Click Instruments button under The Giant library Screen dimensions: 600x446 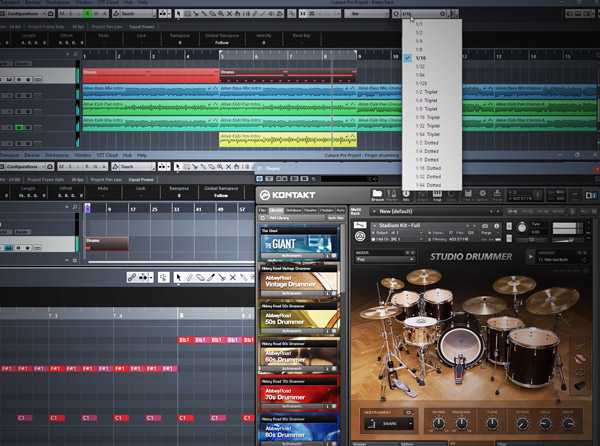click(292, 256)
